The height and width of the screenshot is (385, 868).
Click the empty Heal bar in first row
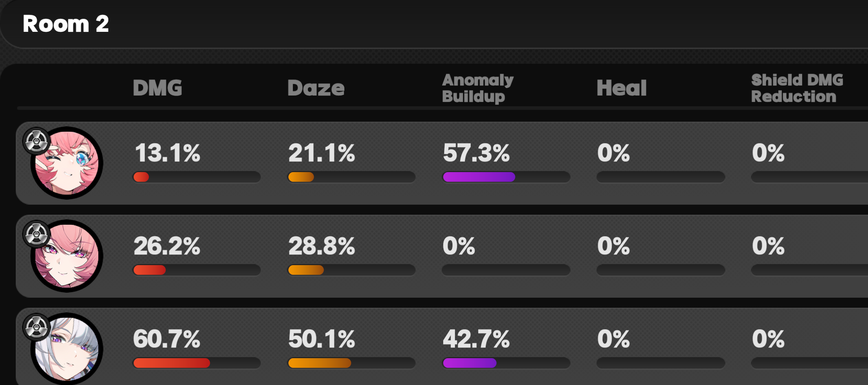[661, 177]
